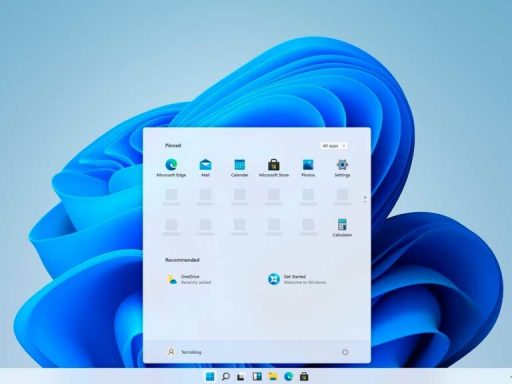Open Microsoft Store pinned app
The image size is (512, 384).
[x=274, y=168]
